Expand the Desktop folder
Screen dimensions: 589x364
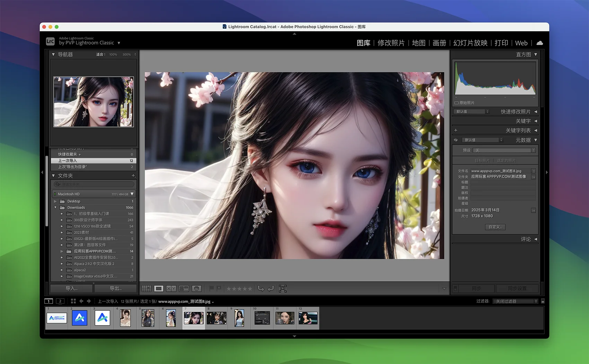[55, 201]
